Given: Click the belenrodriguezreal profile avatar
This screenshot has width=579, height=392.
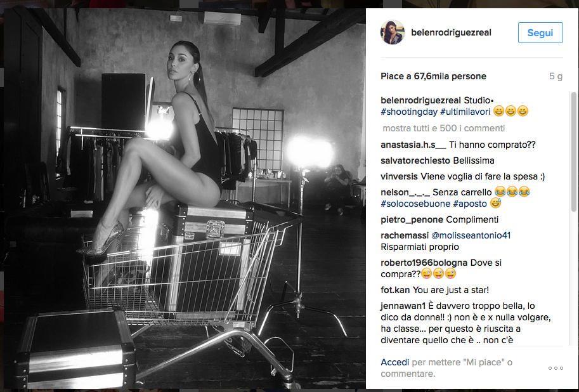Looking at the screenshot, I should (393, 32).
